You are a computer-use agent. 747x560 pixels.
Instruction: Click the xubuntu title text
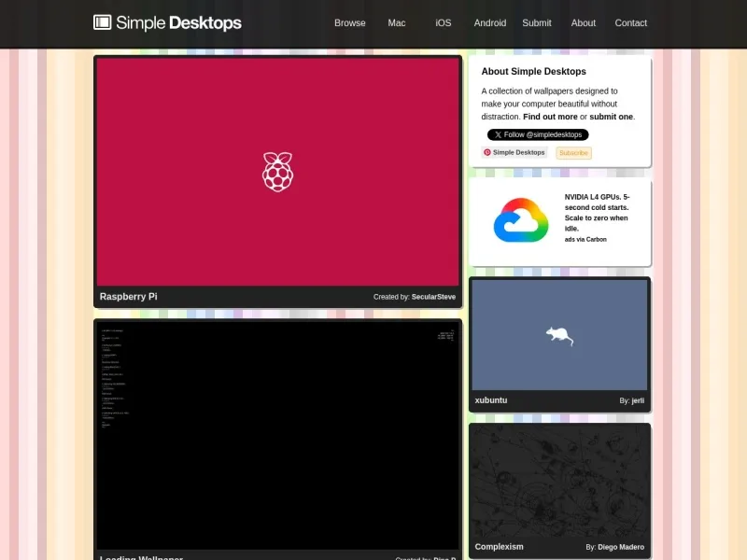pos(491,400)
